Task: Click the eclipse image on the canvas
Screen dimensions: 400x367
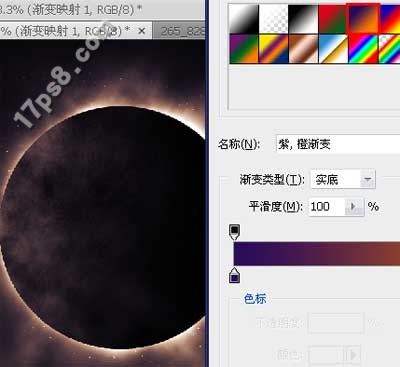Action: [x=102, y=203]
